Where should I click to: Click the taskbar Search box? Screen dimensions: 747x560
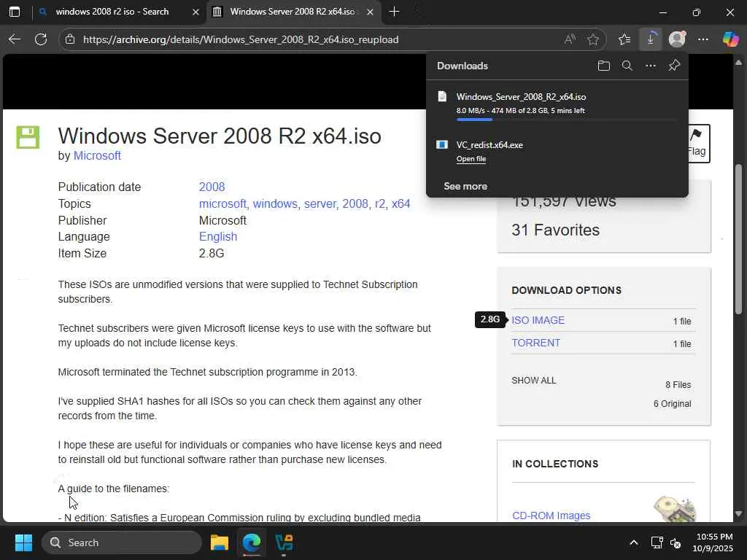[x=122, y=542]
